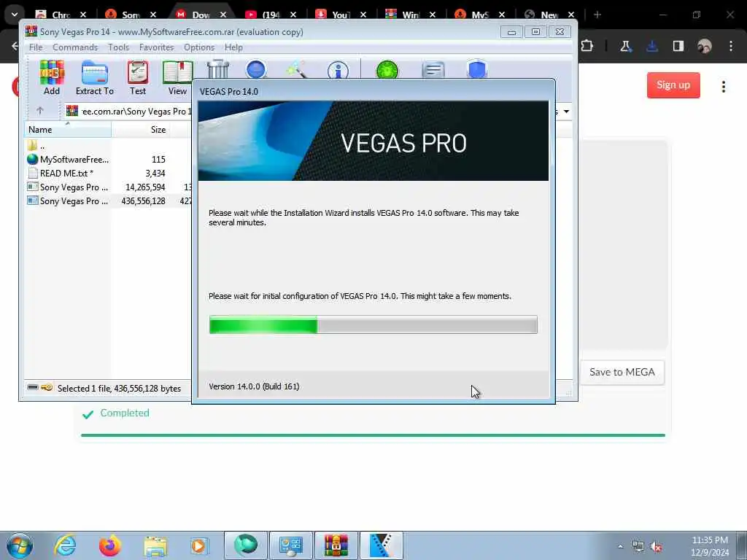Image resolution: width=747 pixels, height=560 pixels.
Task: Show hidden system tray icons arrow
Action: click(620, 547)
